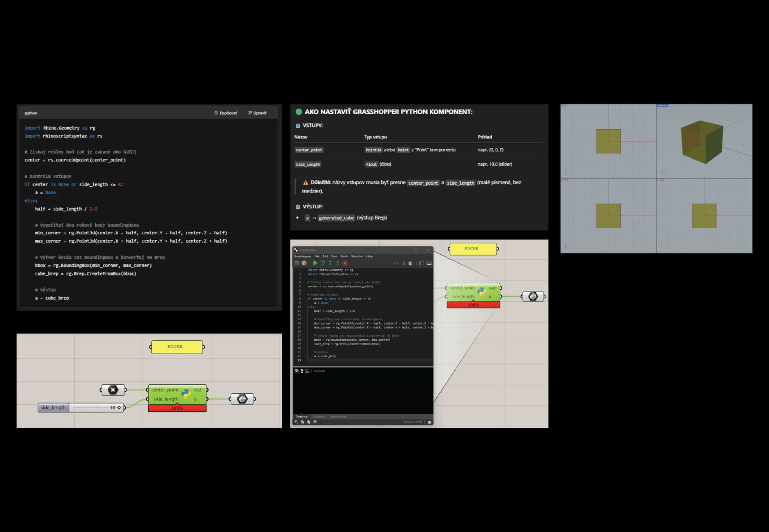Expand the Window menu in Script Editor
The image size is (769, 532).
tap(357, 256)
